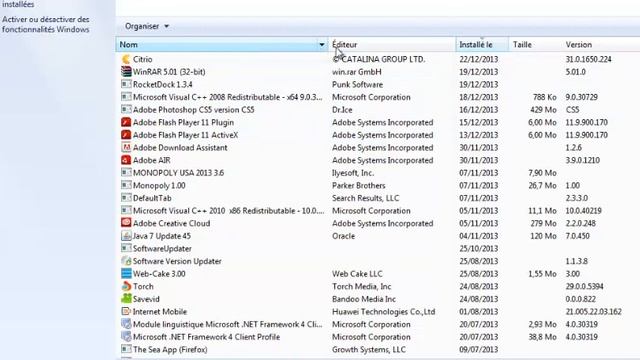The height and width of the screenshot is (360, 640).
Task: Click the Adobe Download Assistant icon
Action: [126, 148]
